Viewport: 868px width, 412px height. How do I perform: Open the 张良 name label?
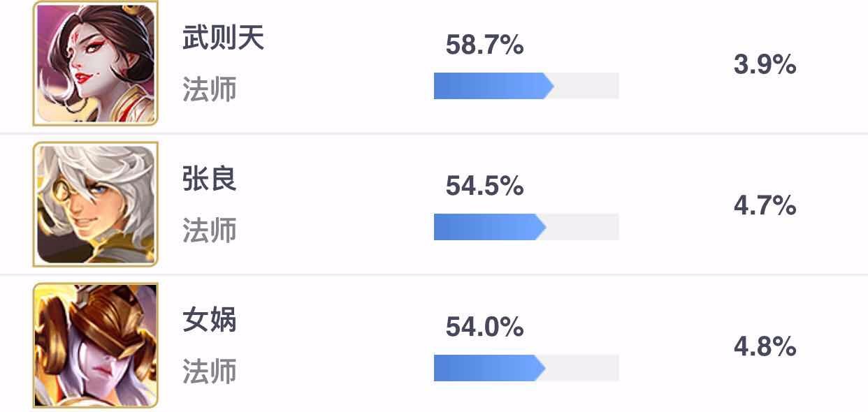click(210, 179)
